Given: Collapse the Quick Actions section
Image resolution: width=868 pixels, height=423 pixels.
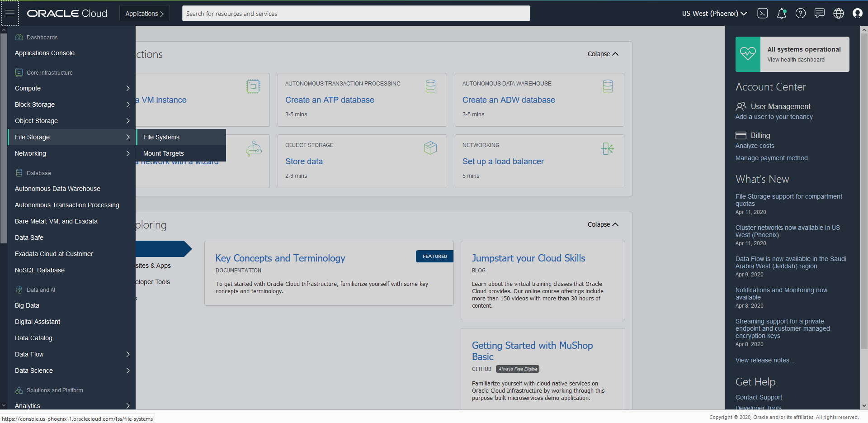Looking at the screenshot, I should point(603,54).
